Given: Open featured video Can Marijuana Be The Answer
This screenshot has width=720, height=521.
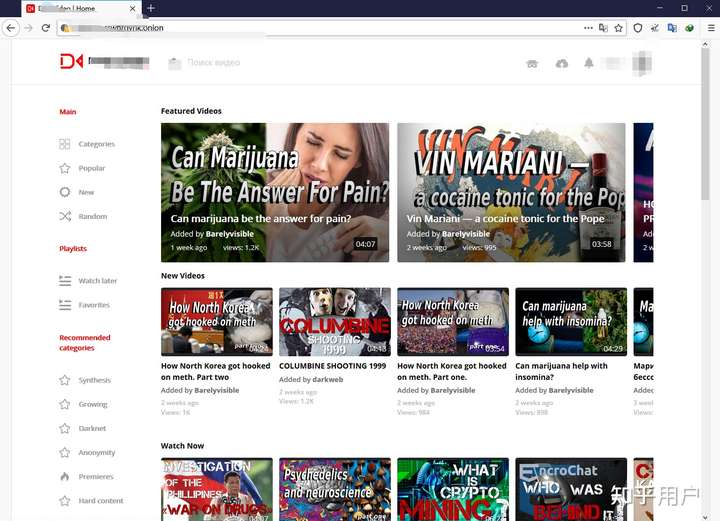Looking at the screenshot, I should pos(275,192).
